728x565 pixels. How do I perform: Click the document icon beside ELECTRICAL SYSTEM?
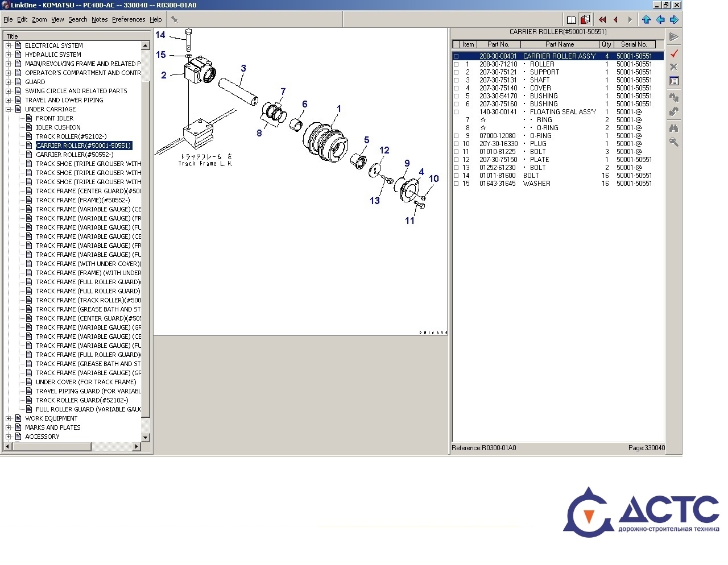point(18,45)
